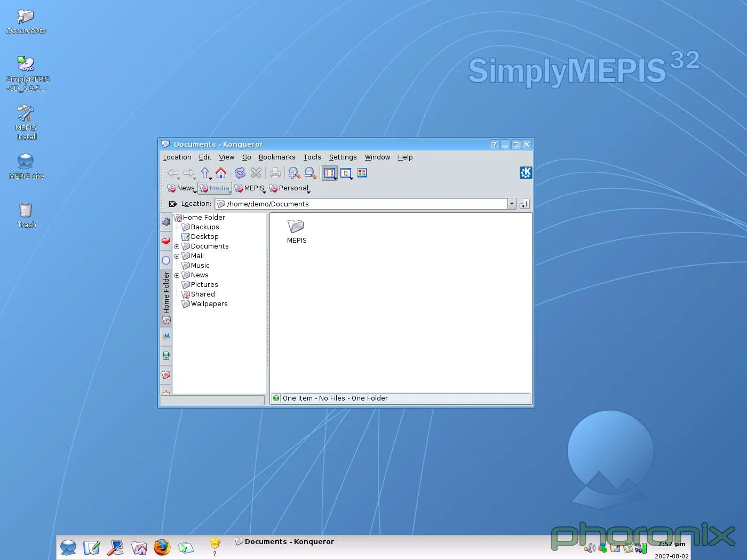Zoom in with the magnifier plus icon
Screen dimensions: 747x560
point(294,173)
